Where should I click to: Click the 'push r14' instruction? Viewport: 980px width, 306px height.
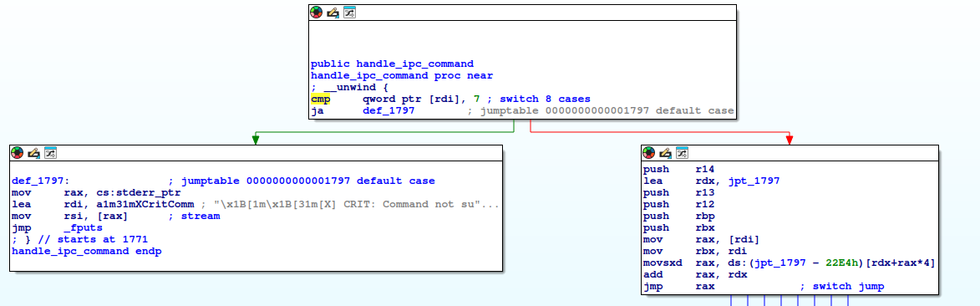pyautogui.click(x=679, y=169)
